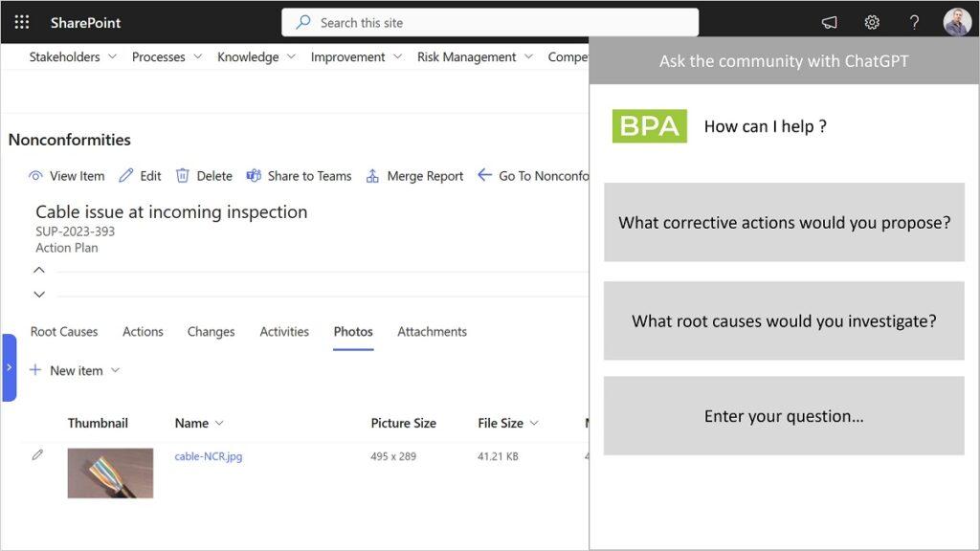This screenshot has width=980, height=551.
Task: Open the megaphone notifications icon
Action: pyautogui.click(x=830, y=23)
